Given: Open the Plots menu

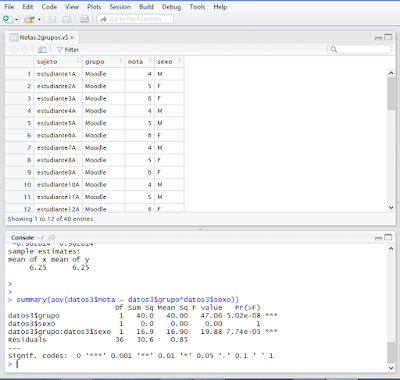Looking at the screenshot, I should click(94, 7).
